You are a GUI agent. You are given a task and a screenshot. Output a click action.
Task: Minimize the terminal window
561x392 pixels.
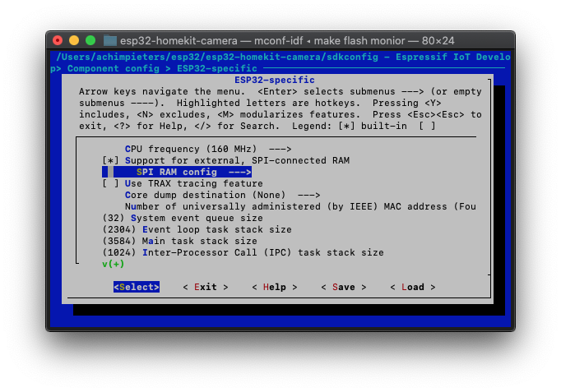tap(74, 40)
